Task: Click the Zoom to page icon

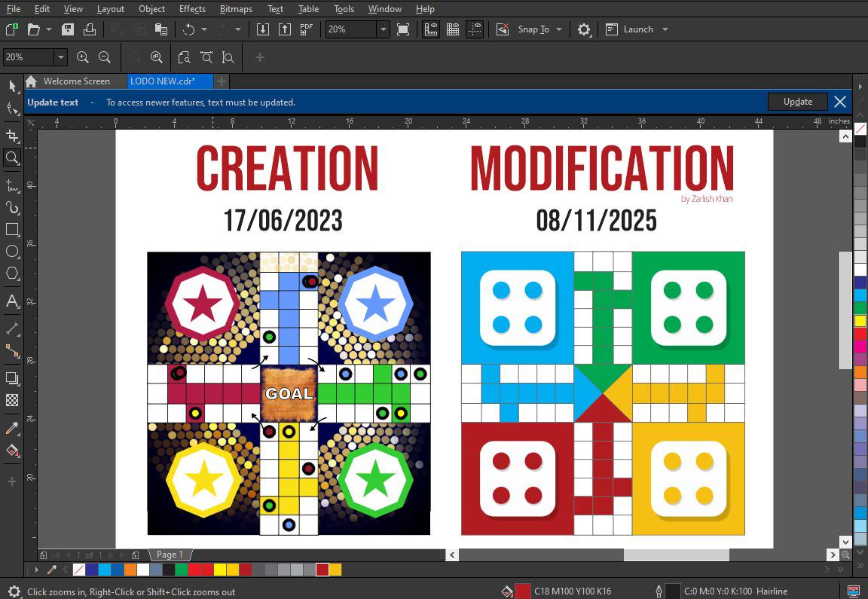Action: pos(184,57)
